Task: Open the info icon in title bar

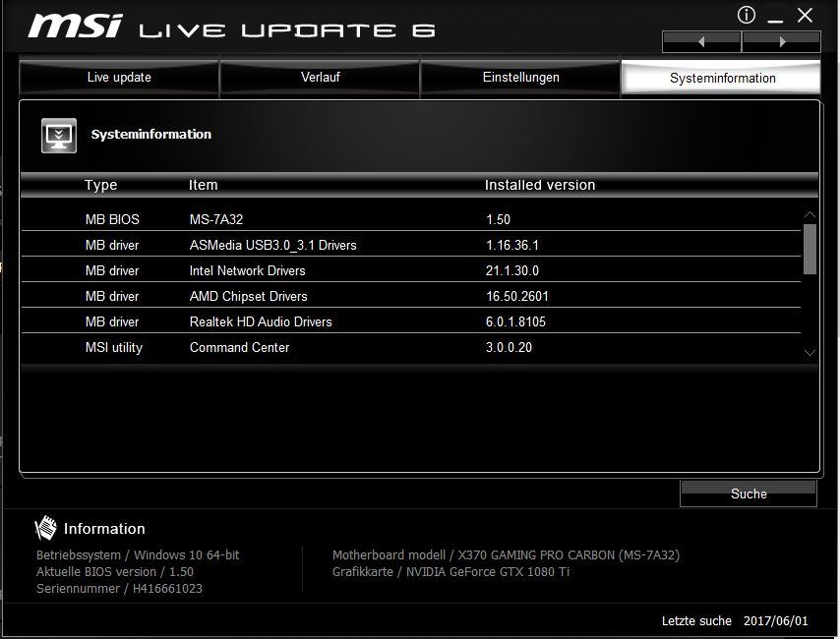Action: pyautogui.click(x=747, y=15)
